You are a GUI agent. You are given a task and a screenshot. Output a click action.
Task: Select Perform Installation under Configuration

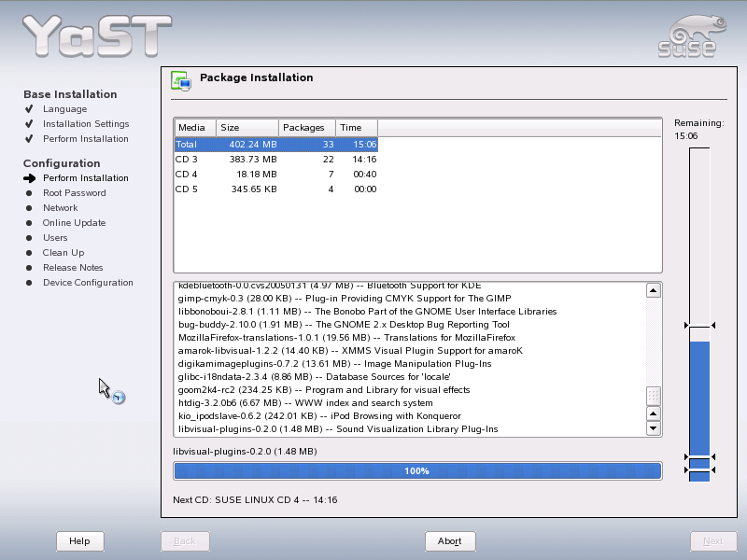86,178
